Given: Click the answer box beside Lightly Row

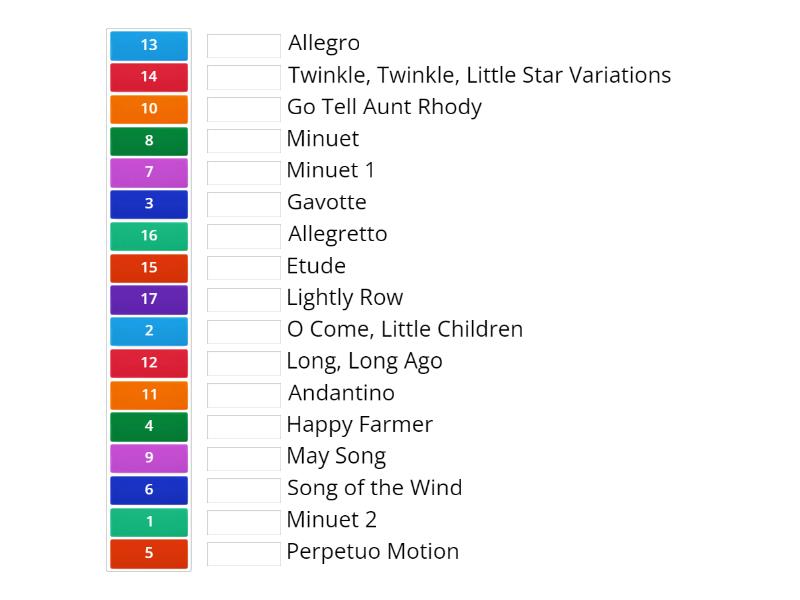Looking at the screenshot, I should 244,299.
